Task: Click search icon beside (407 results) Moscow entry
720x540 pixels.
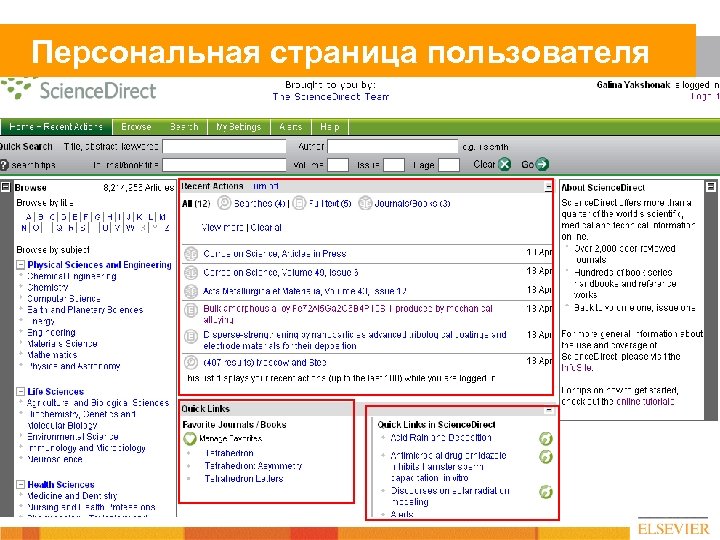Action: click(191, 363)
